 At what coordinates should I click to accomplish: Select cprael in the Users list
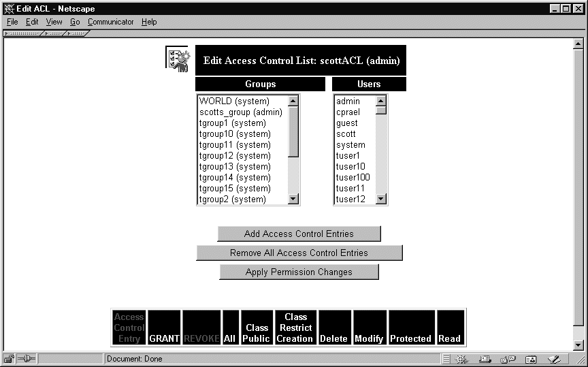click(x=355, y=112)
